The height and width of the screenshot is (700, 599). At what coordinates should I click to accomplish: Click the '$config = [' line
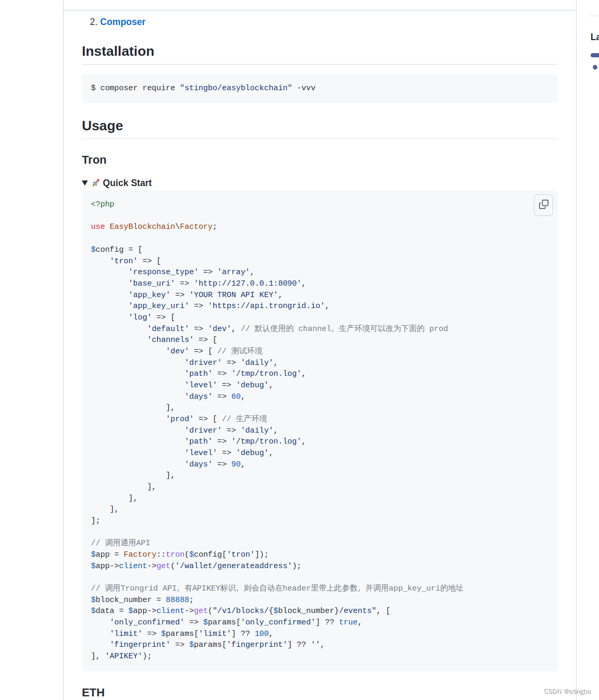[x=117, y=250]
